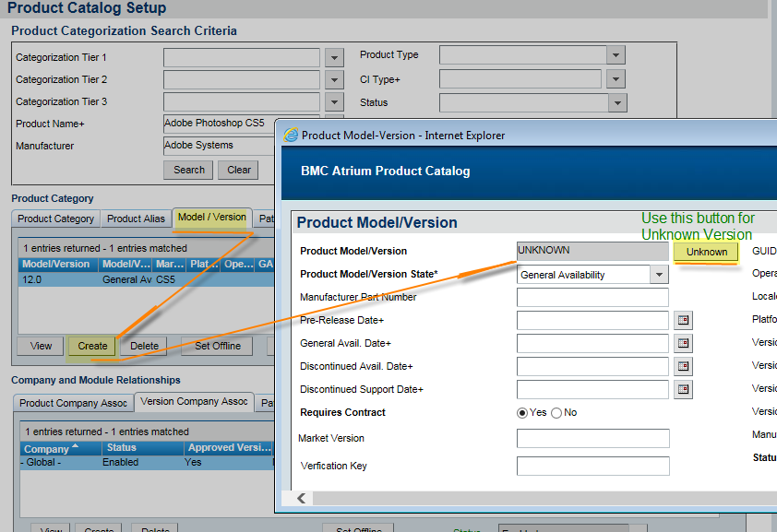The width and height of the screenshot is (777, 532).
Task: Open calendar for Discontinued Support Date
Action: (x=683, y=389)
